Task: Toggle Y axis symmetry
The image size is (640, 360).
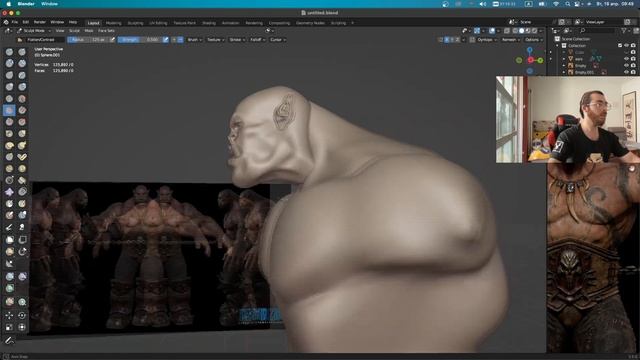Action: pyautogui.click(x=452, y=40)
